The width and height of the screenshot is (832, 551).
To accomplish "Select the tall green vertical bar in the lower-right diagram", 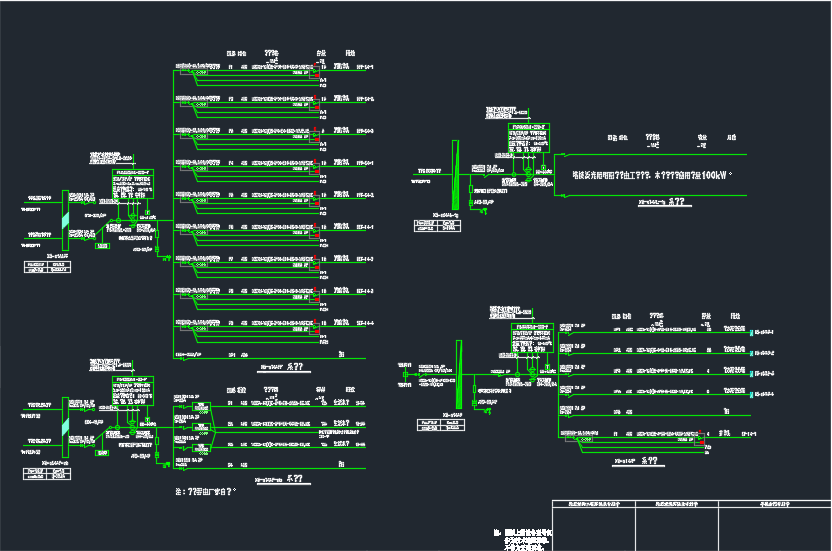I will click(x=458, y=370).
